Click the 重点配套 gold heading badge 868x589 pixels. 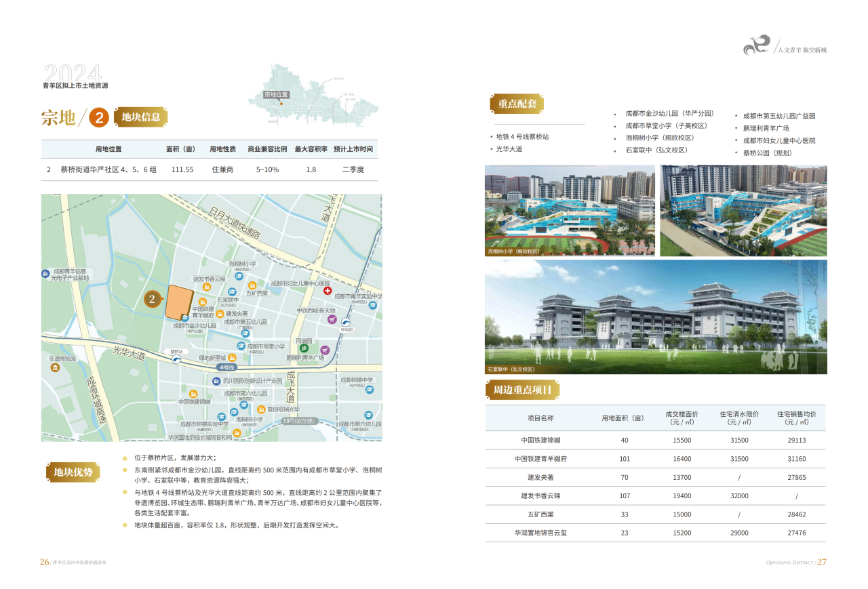pos(517,104)
